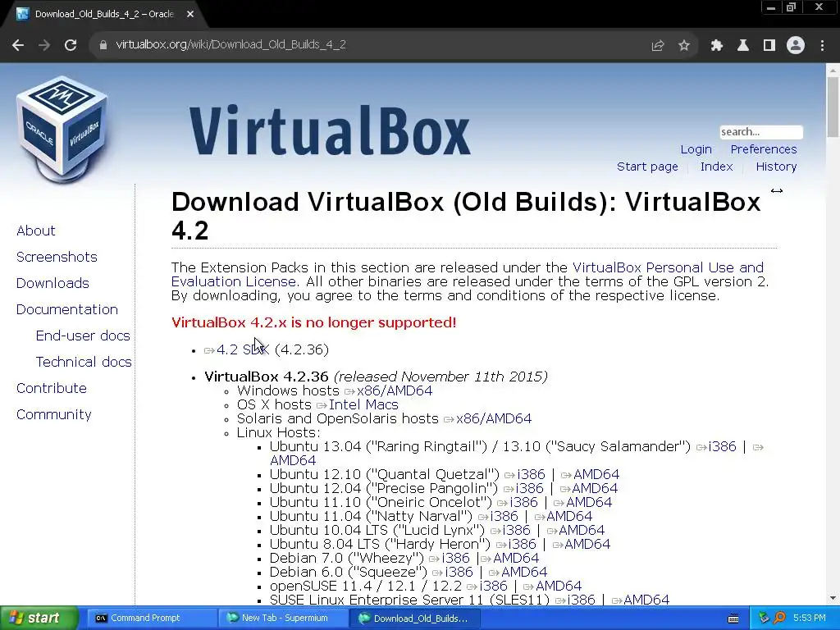Viewport: 840px width, 630px height.
Task: Click the padlock site info icon
Action: pyautogui.click(x=103, y=45)
